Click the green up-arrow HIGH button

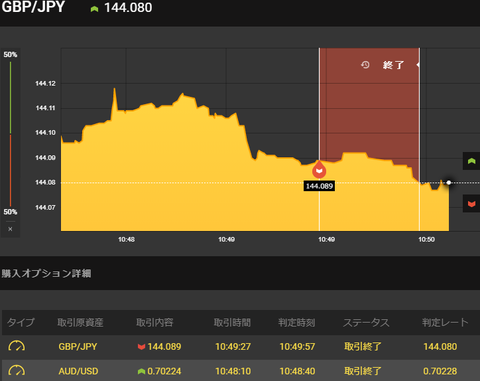tap(471, 161)
